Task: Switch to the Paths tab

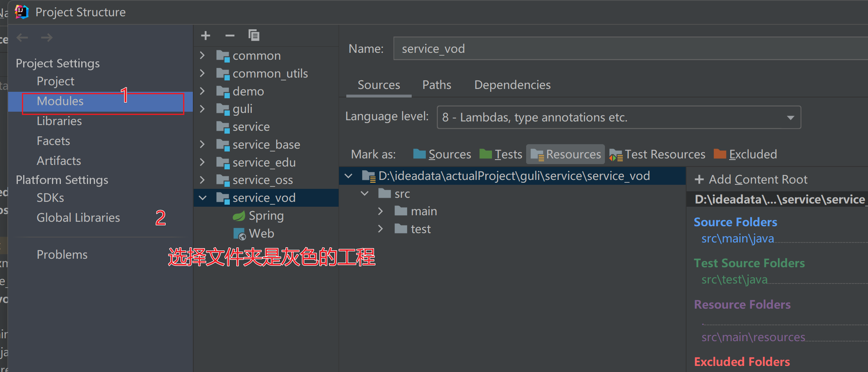Action: 436,85
